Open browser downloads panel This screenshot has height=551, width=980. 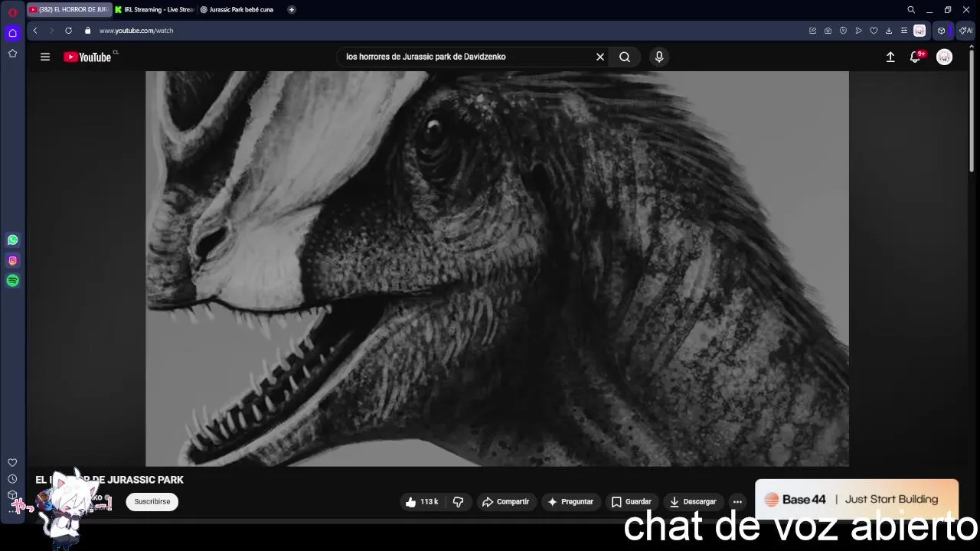(x=888, y=31)
